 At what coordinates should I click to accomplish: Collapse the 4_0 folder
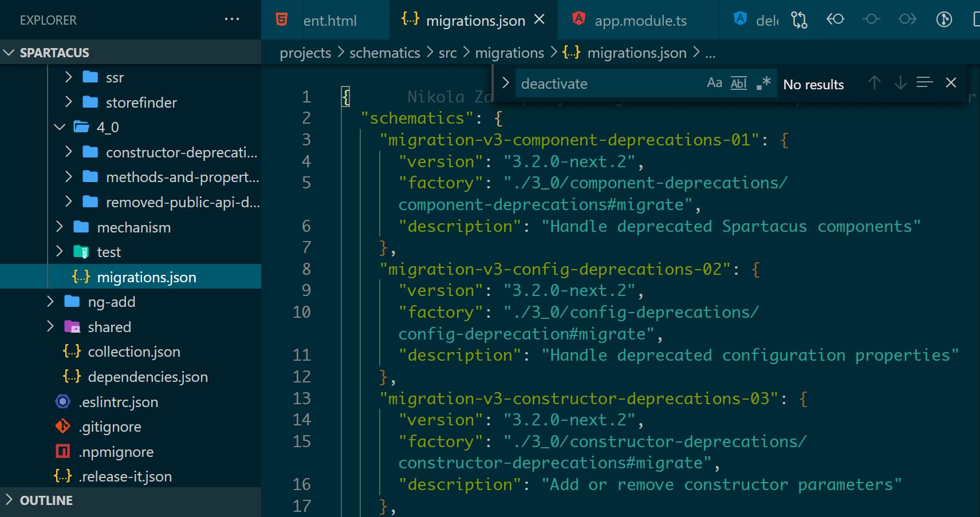(60, 127)
